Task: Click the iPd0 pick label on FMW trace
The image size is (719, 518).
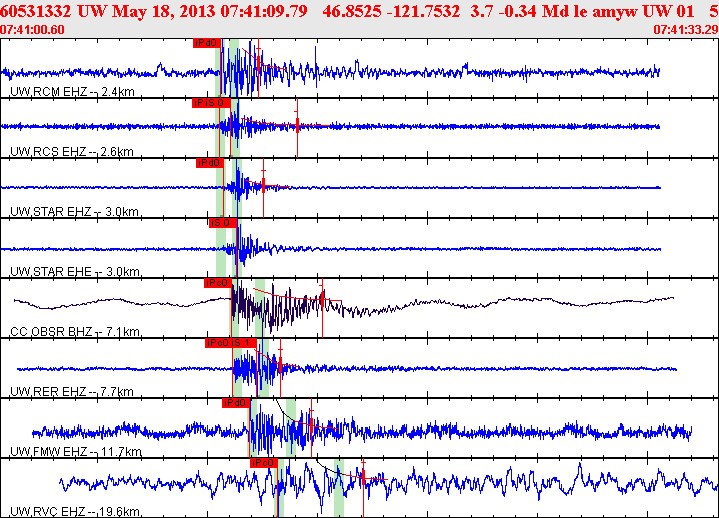Action: pos(236,403)
